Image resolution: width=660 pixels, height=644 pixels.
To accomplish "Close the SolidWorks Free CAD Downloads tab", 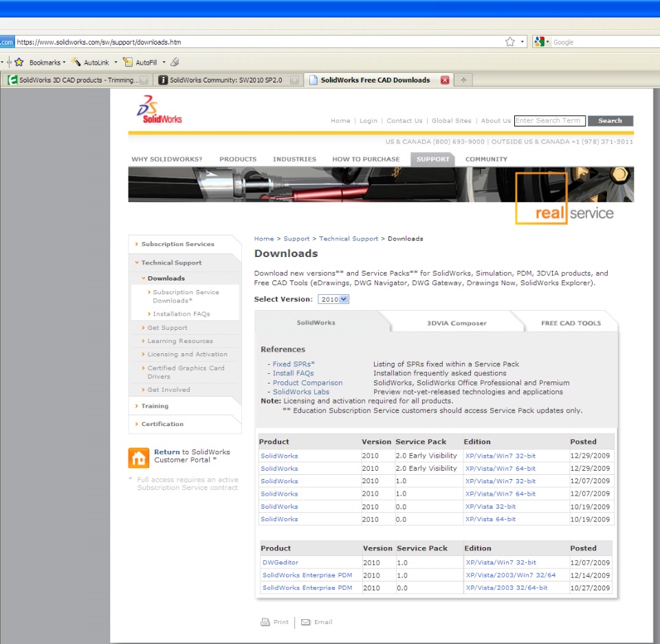I will tap(445, 80).
